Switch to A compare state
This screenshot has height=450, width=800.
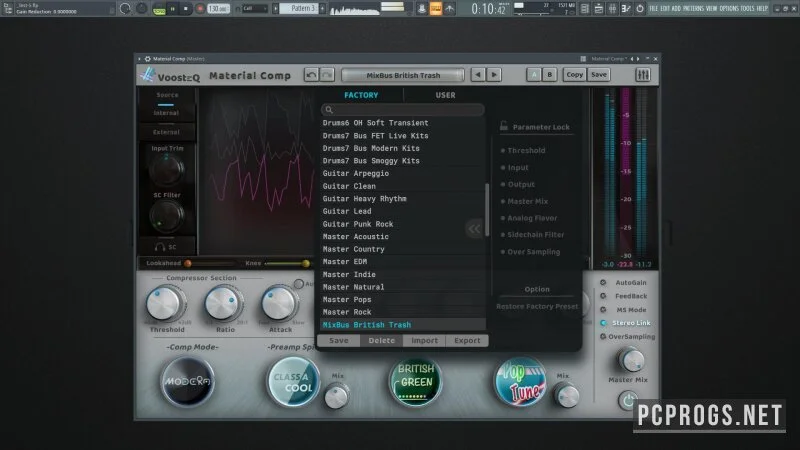(x=534, y=75)
